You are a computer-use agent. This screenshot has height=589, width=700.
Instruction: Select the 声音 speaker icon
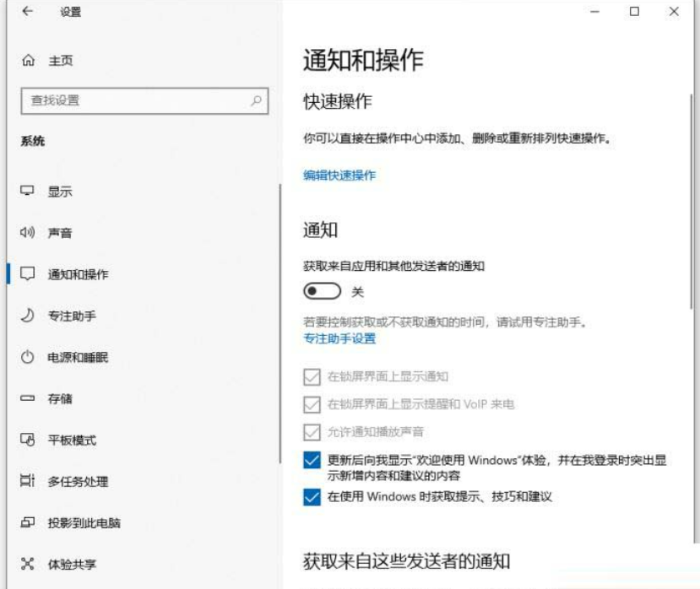click(x=27, y=232)
